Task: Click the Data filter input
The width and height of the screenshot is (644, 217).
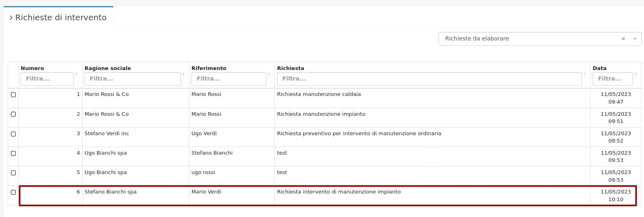Action: (612, 79)
